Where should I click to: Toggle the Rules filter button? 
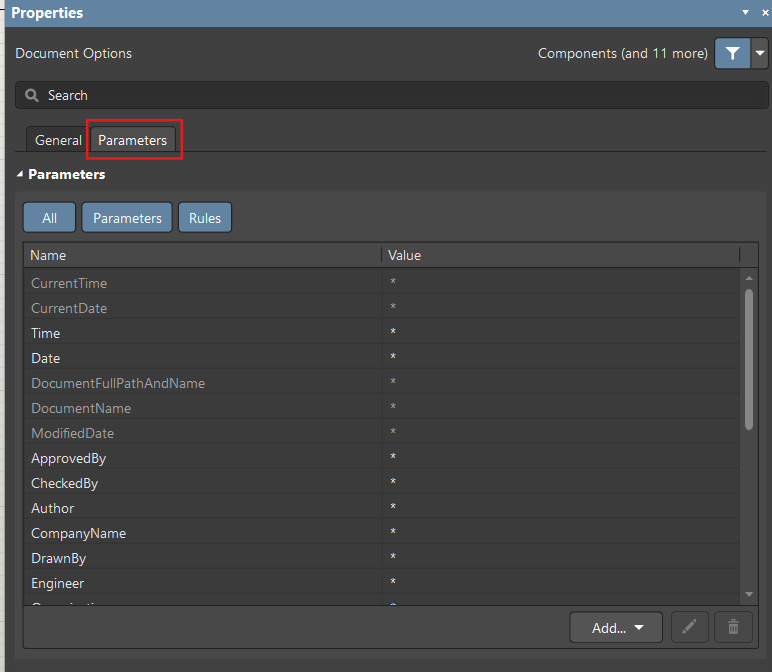click(x=205, y=218)
